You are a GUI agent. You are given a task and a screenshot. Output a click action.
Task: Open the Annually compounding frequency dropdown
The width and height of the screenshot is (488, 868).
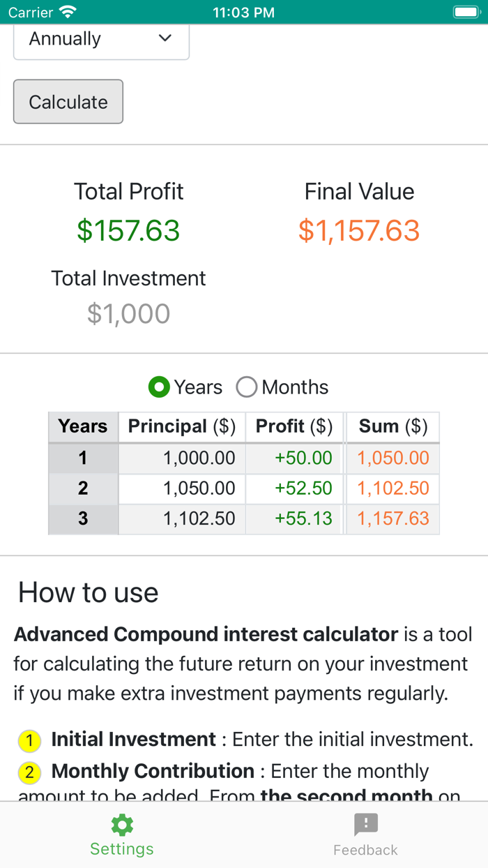point(101,39)
